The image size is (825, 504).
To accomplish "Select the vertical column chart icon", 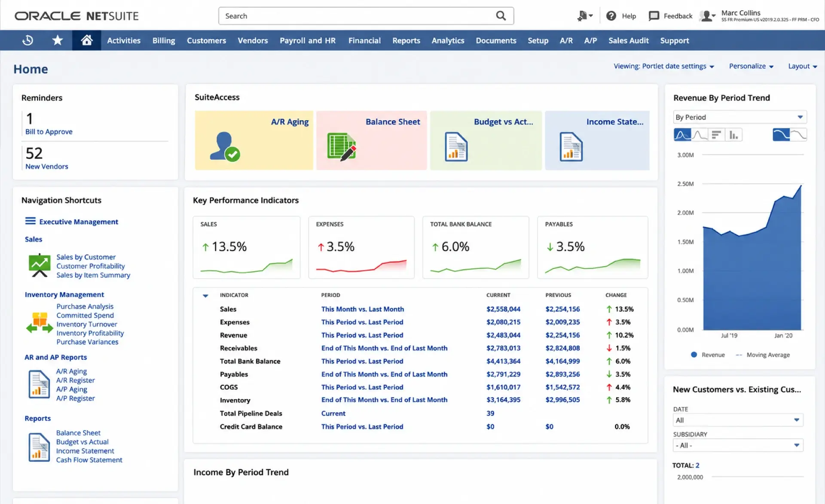I will click(x=733, y=135).
